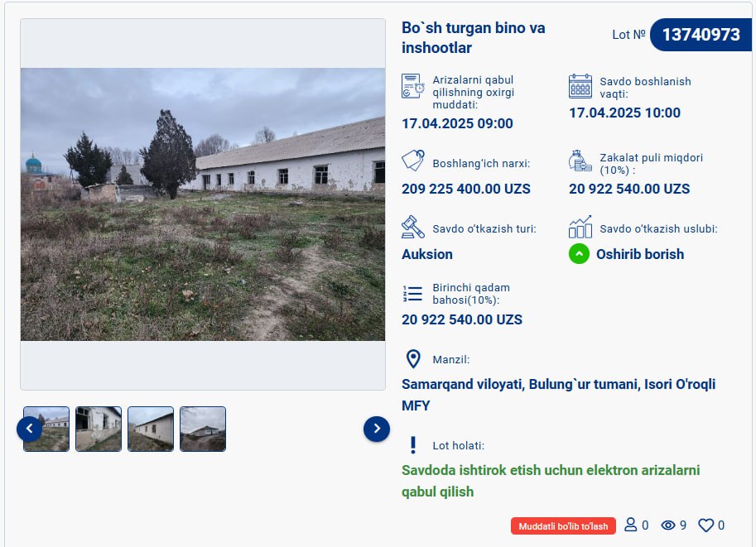Click the calendar icon for auction start time
The width and height of the screenshot is (756, 547).
pyautogui.click(x=580, y=86)
